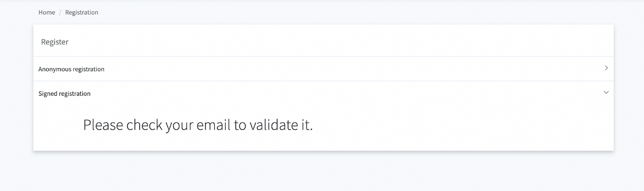The height and width of the screenshot is (191, 644).
Task: Click the word 'email' in validation message
Action: (213, 125)
